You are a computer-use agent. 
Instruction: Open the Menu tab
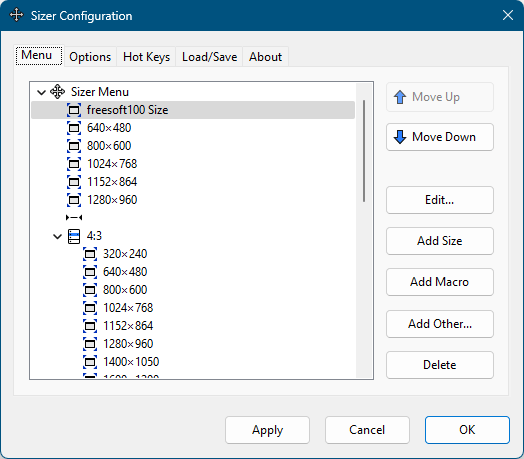tap(39, 55)
